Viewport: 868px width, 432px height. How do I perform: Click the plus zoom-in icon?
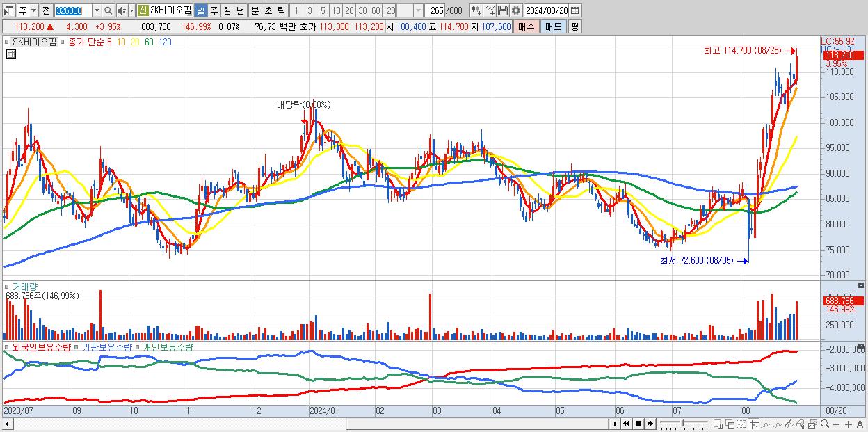(848, 424)
